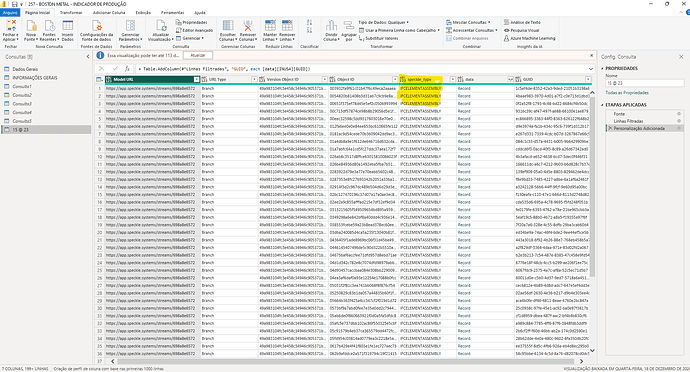
Task: Open the Editor Avançado tool
Action: (194, 30)
